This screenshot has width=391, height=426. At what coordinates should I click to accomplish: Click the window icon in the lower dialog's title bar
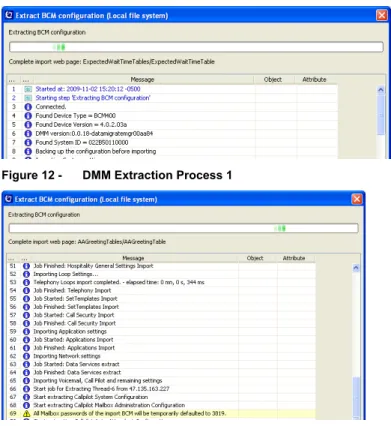tap(9, 199)
